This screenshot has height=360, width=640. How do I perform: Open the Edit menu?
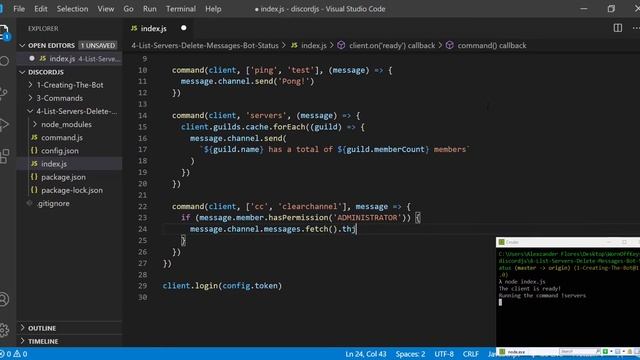[40, 9]
